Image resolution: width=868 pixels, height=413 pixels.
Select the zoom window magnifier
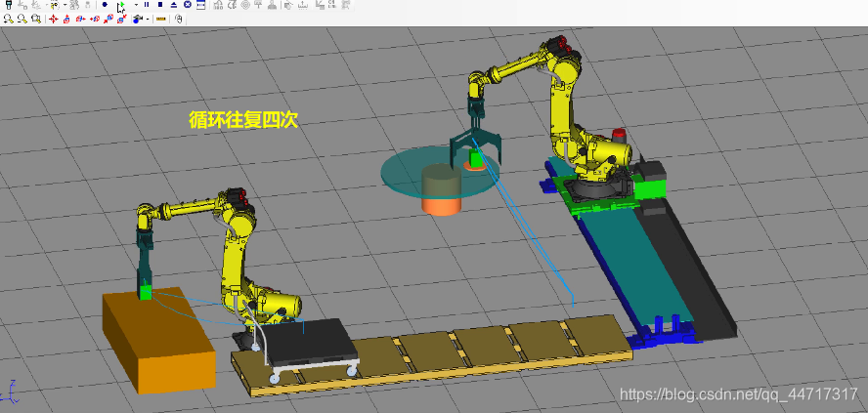point(36,19)
